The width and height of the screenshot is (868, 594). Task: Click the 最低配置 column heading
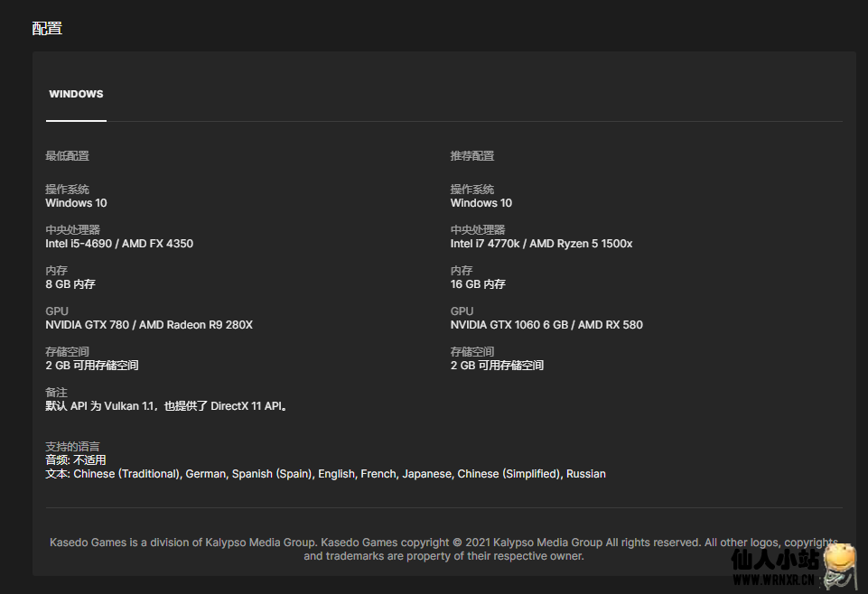click(x=68, y=156)
